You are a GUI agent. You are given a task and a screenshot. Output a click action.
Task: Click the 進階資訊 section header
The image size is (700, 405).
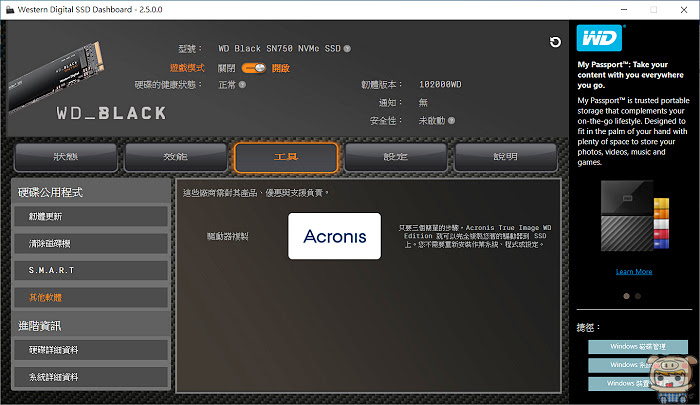(x=39, y=326)
